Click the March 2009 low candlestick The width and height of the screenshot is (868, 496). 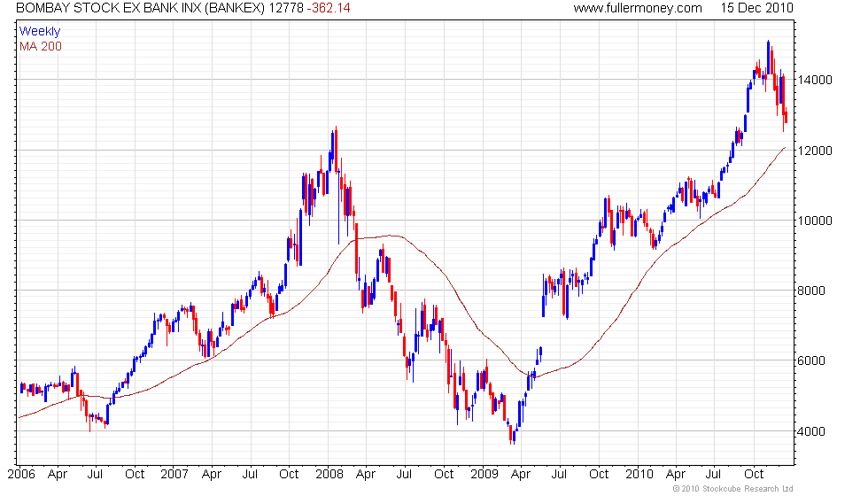511,434
